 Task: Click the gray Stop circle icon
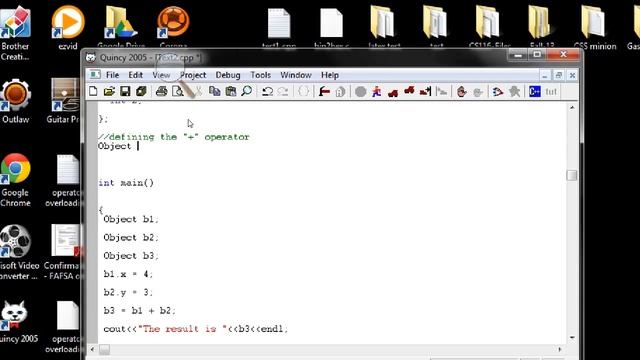coord(360,91)
